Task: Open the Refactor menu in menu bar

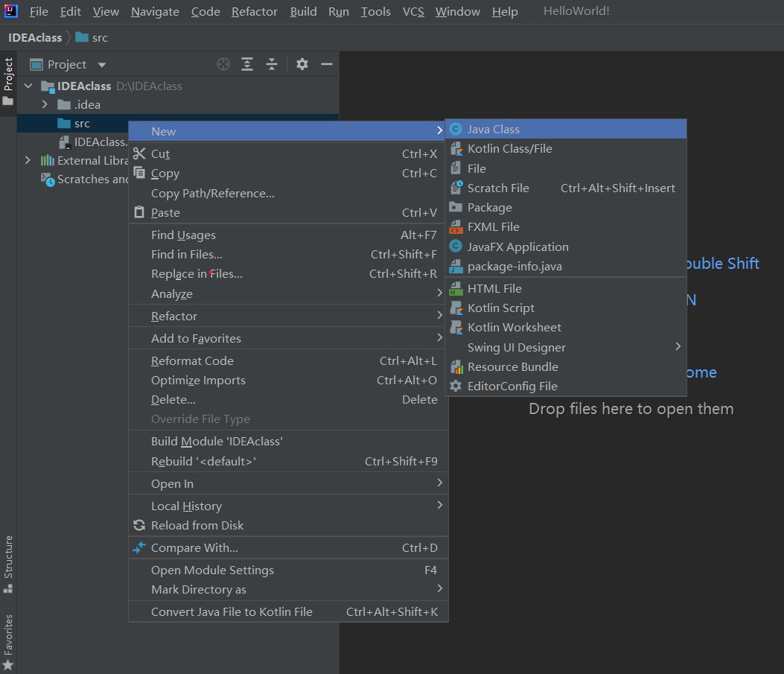Action: click(x=255, y=12)
